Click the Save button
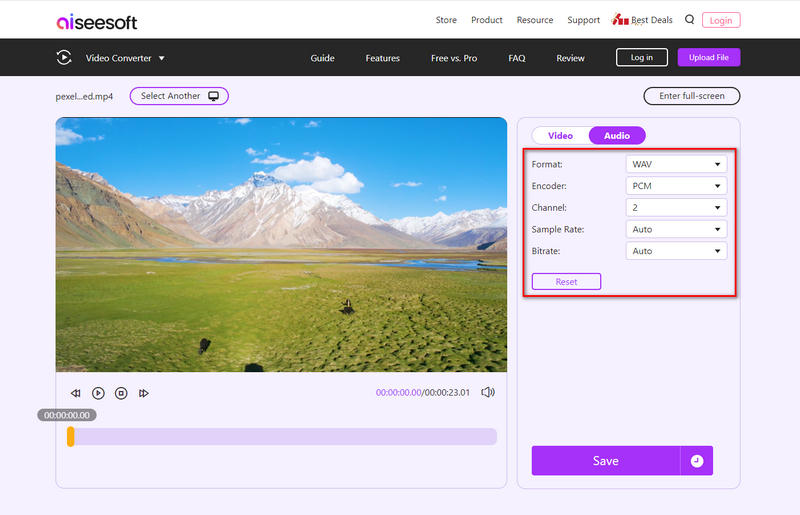 [x=605, y=461]
